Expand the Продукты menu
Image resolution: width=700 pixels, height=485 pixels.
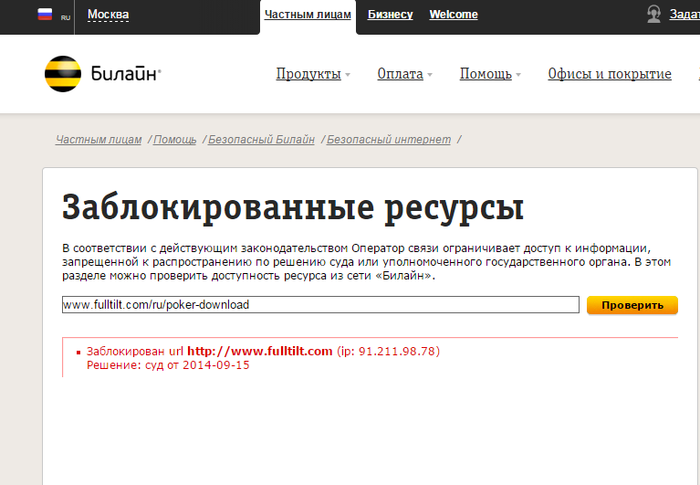pyautogui.click(x=313, y=74)
